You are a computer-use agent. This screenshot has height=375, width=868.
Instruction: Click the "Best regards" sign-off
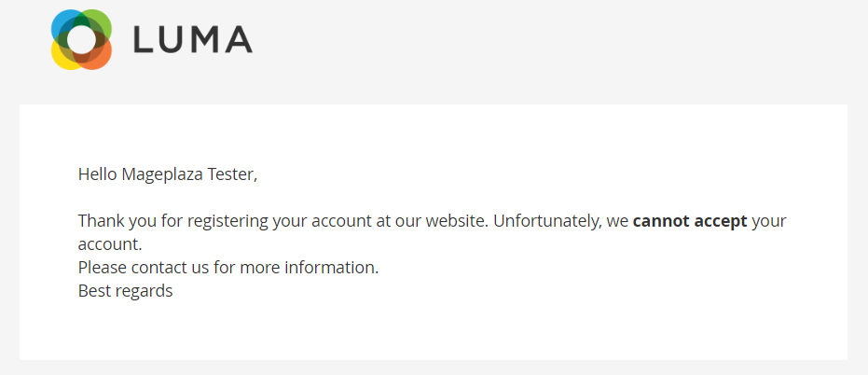(125, 291)
